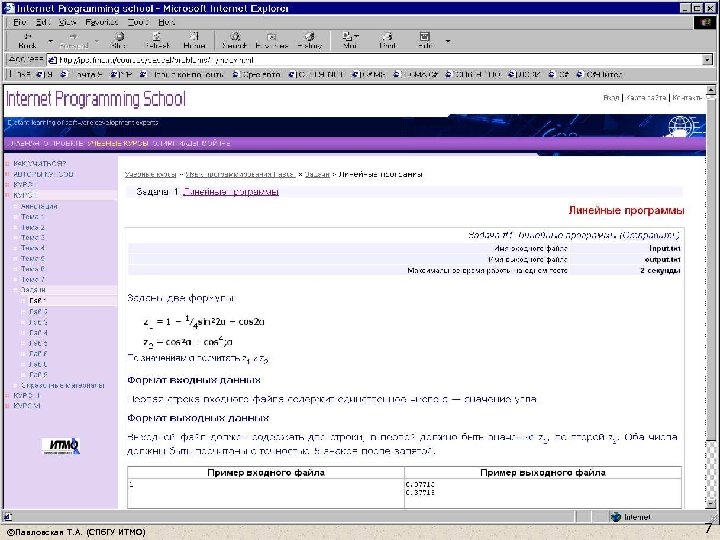Click the ГЛАВНАЯ site navigation tab
Viewport: 720px width, 540px height.
[24, 143]
